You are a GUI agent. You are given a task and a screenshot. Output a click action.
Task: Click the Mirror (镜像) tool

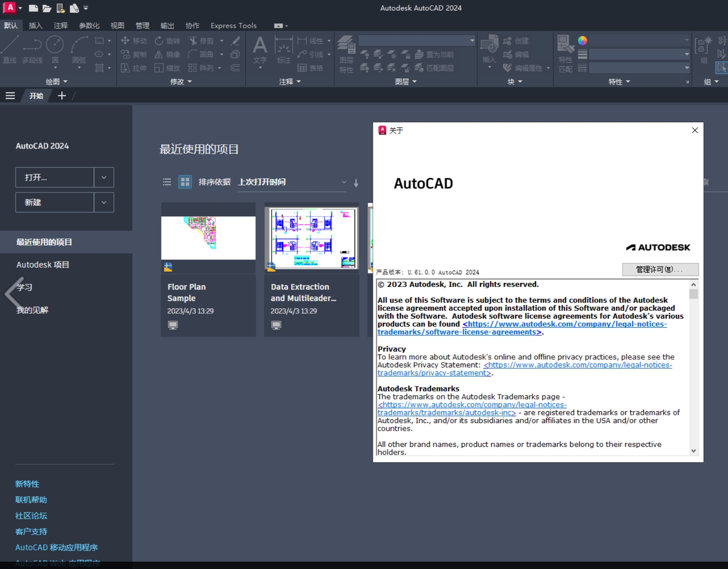point(167,55)
